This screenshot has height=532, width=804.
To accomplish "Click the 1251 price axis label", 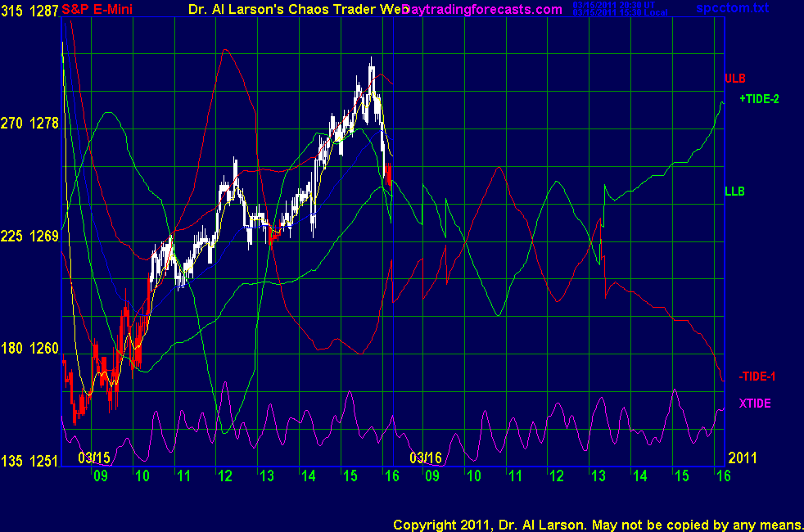I will (44, 462).
